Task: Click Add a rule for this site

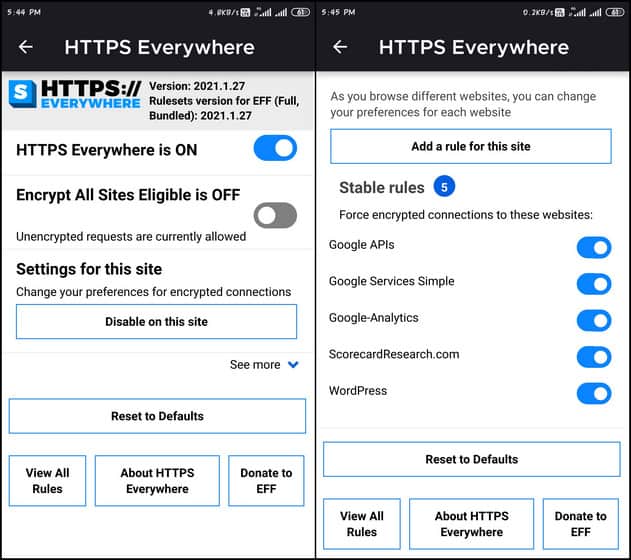Action: (x=471, y=146)
